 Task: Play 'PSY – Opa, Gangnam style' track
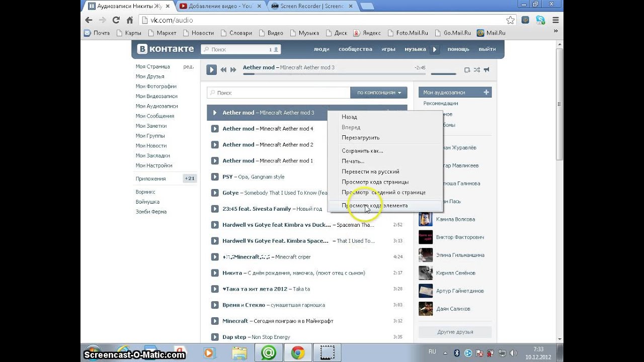click(x=214, y=177)
